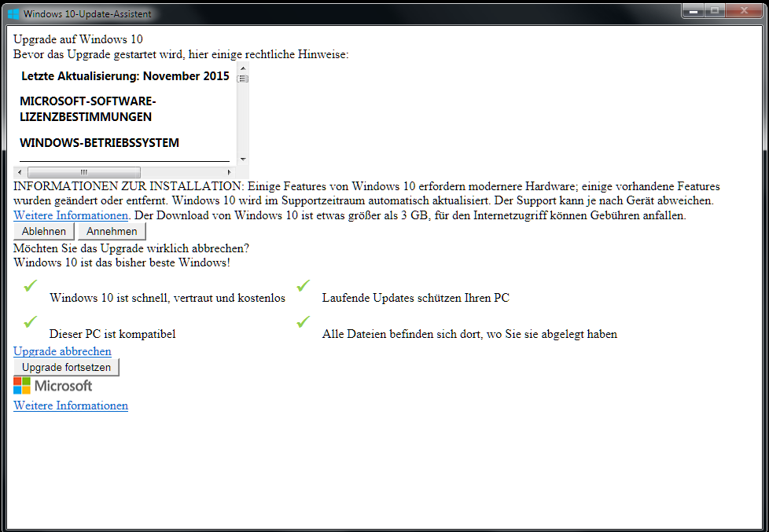Click right arrow of license horizontal scrollbar
This screenshot has width=769, height=532.
click(229, 172)
